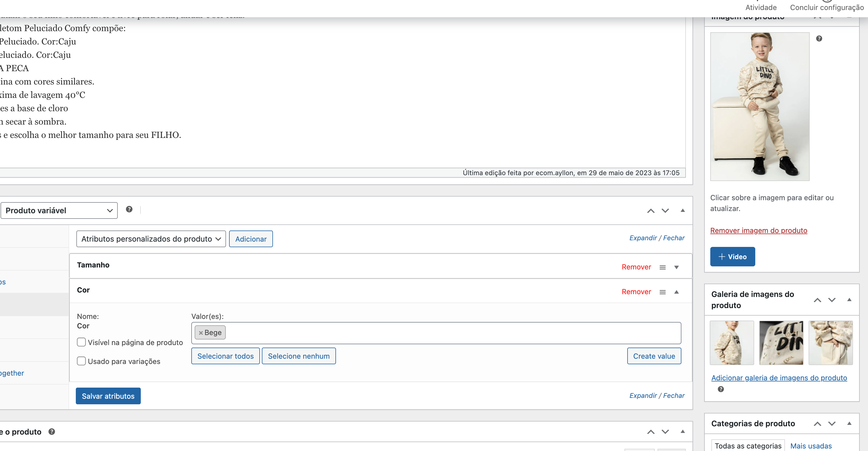Open Atributos personalizados do produto dropdown
868x451 pixels.
150,239
